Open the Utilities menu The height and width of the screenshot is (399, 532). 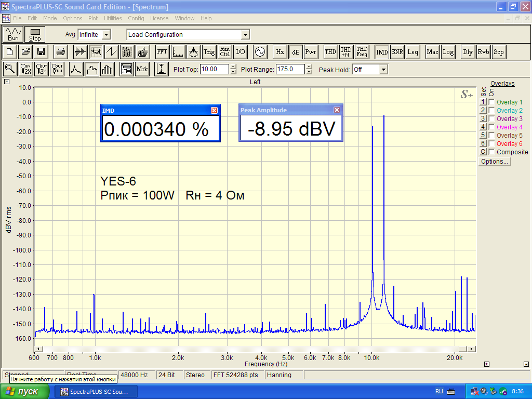click(x=113, y=18)
